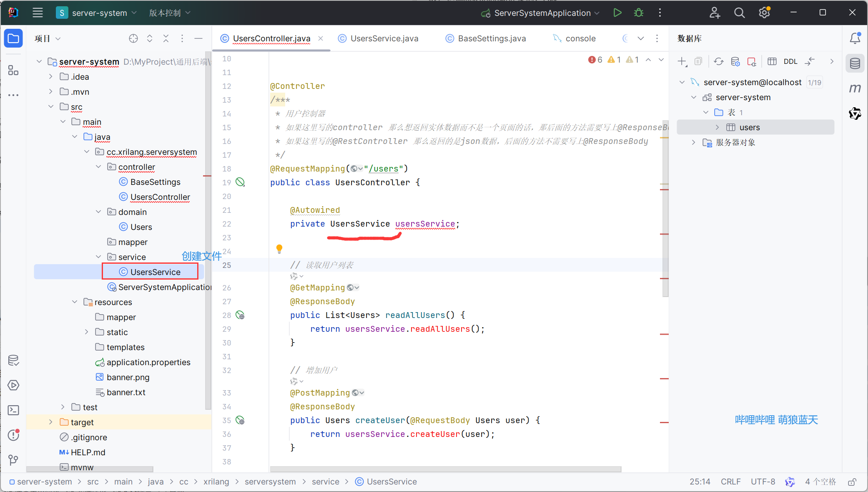Click 25:14 cursor position indicator
This screenshot has height=492, width=868.
(x=700, y=482)
